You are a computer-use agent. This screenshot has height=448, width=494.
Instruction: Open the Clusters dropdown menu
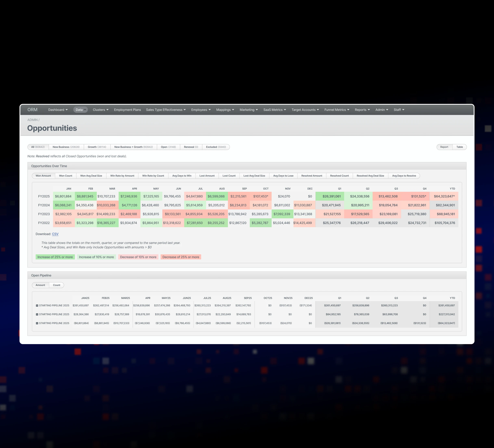point(101,110)
